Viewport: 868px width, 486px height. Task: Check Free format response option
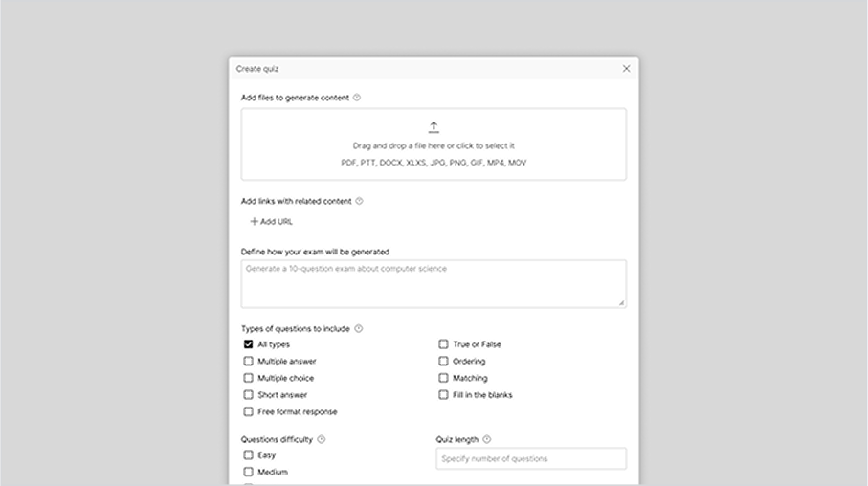(x=249, y=411)
